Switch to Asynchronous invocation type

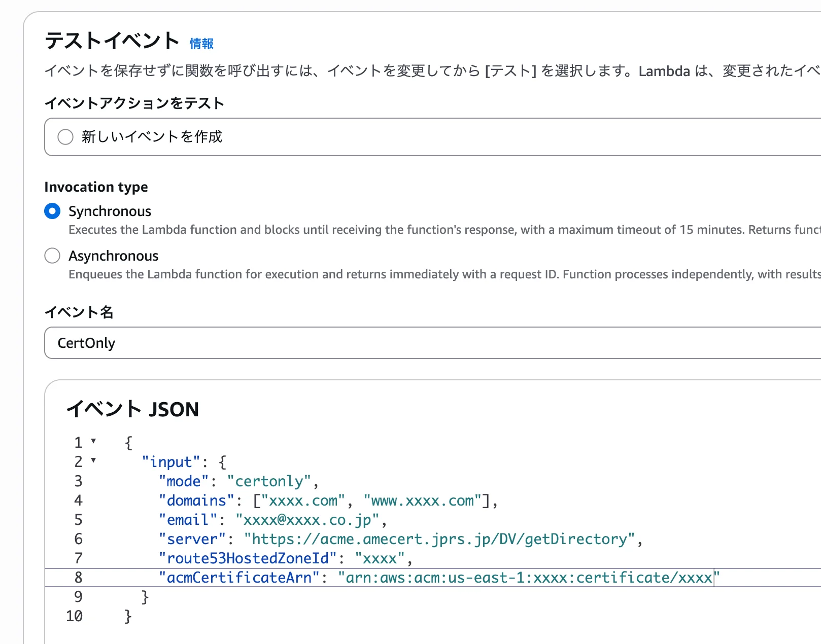52,256
